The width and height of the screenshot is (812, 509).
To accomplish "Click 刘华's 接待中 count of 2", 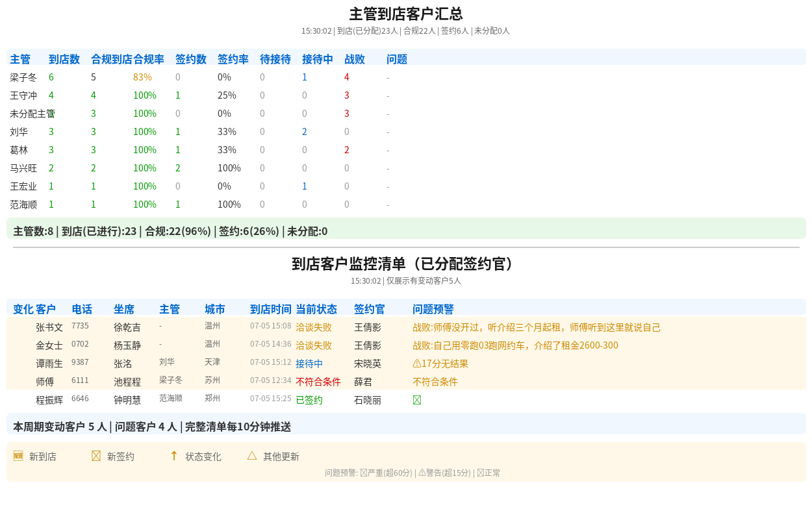I will pos(305,132).
